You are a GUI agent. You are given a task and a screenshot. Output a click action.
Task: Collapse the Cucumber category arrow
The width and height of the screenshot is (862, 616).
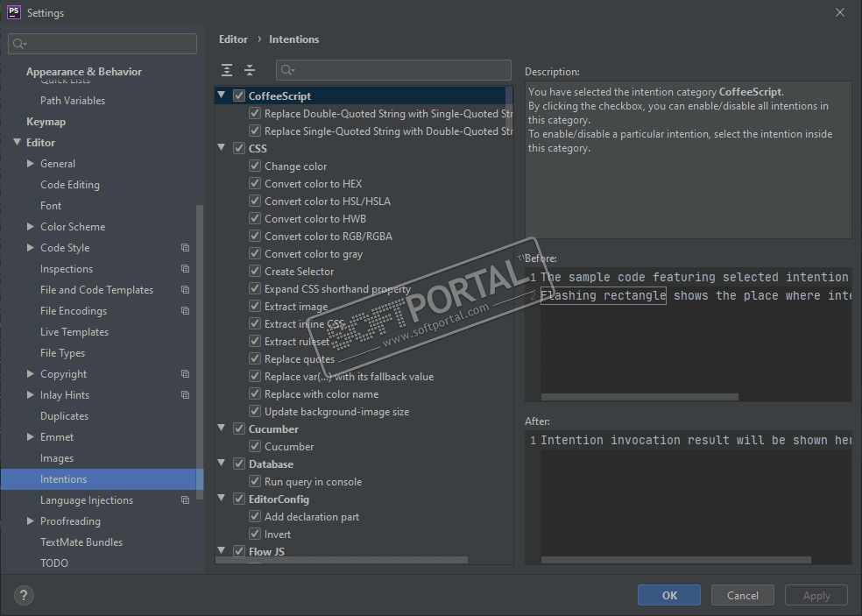[222, 428]
